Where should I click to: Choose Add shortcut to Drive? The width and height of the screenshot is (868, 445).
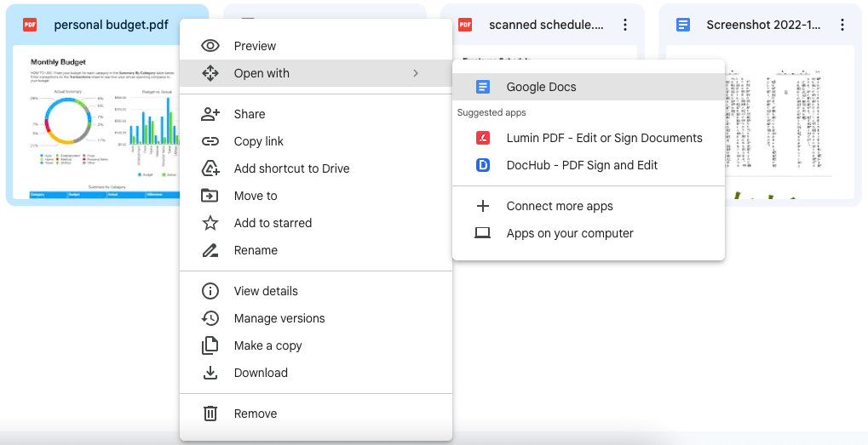pos(315,168)
